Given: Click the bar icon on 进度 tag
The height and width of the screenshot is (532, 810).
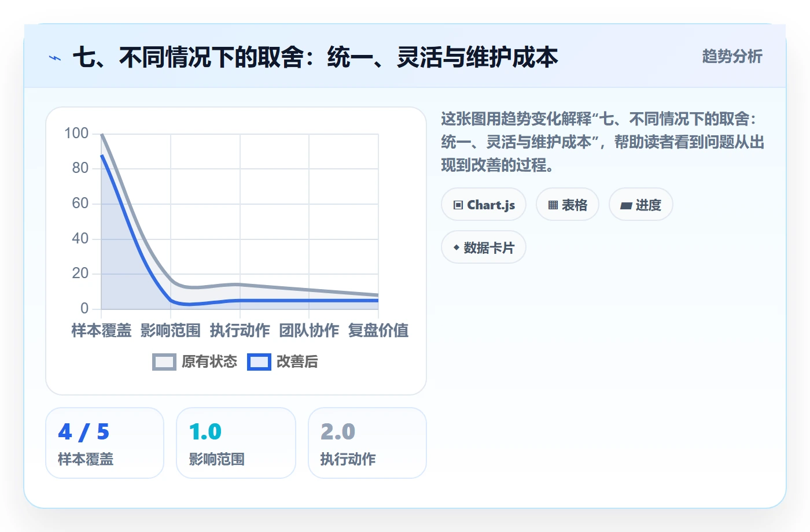Looking at the screenshot, I should [626, 205].
